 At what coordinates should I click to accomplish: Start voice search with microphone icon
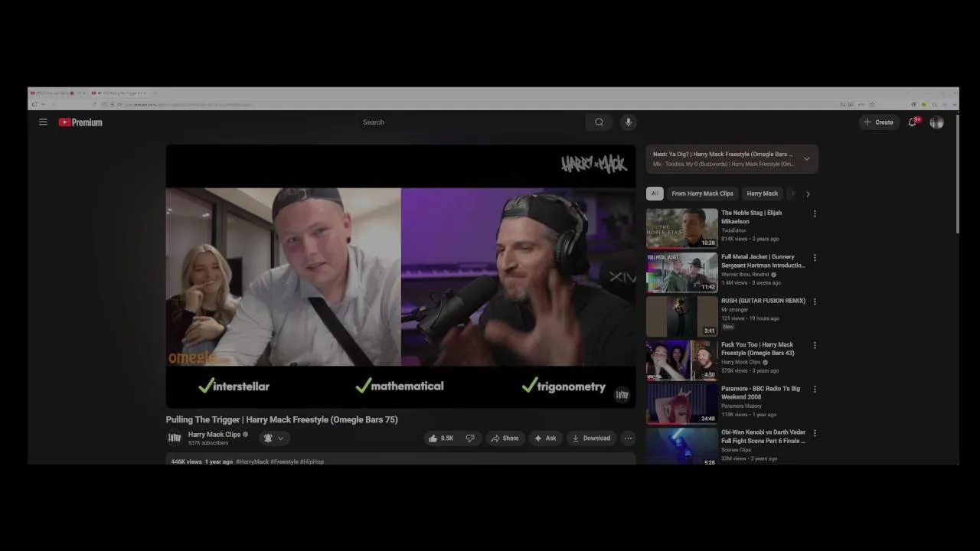(x=628, y=122)
